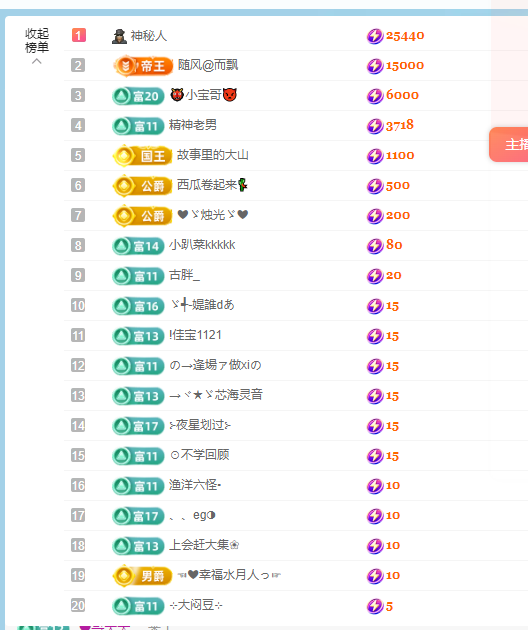
Task: Click the up chevron under 收起榜单
Action: point(37,61)
